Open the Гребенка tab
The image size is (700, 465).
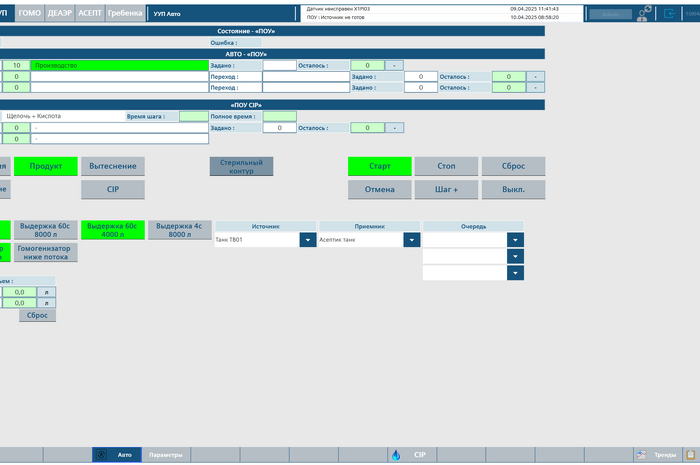(x=125, y=12)
